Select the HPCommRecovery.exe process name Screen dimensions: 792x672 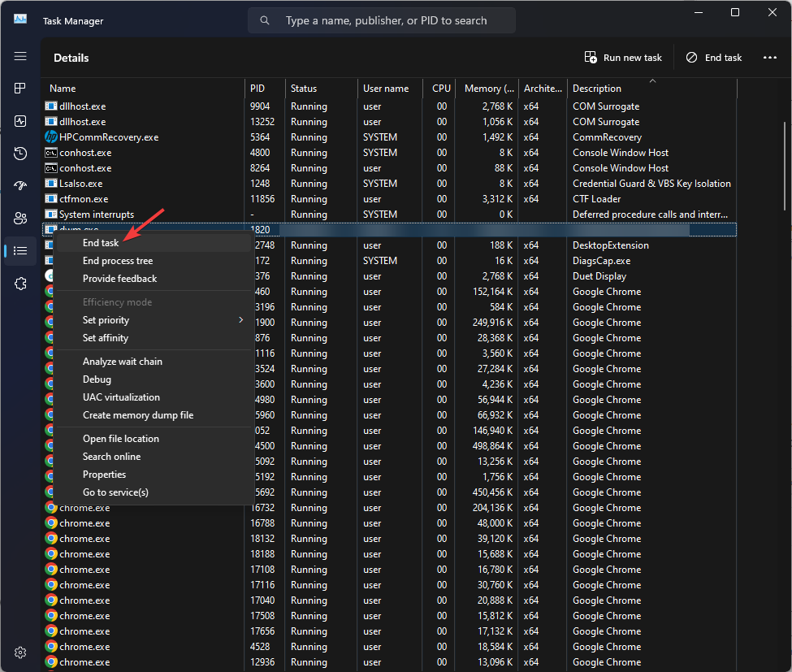tap(109, 137)
